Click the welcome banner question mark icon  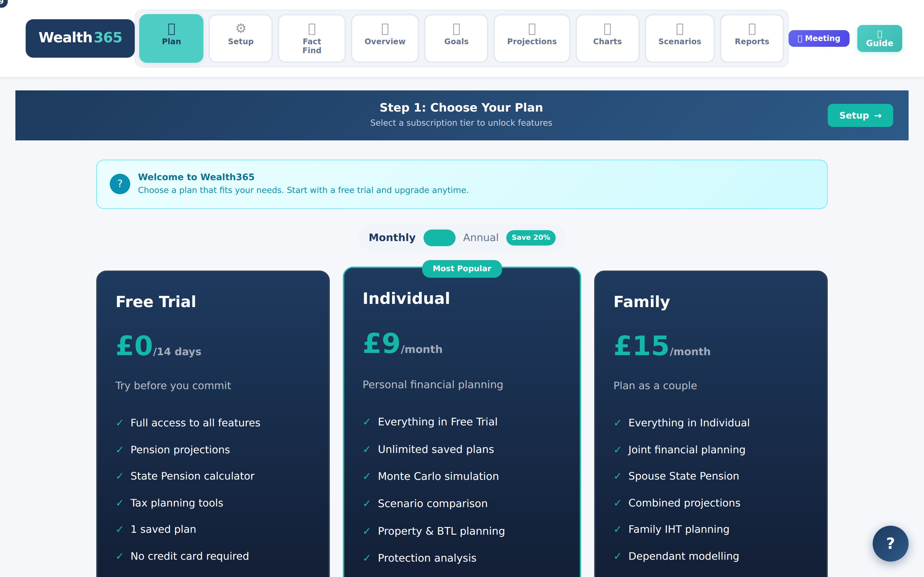click(120, 184)
